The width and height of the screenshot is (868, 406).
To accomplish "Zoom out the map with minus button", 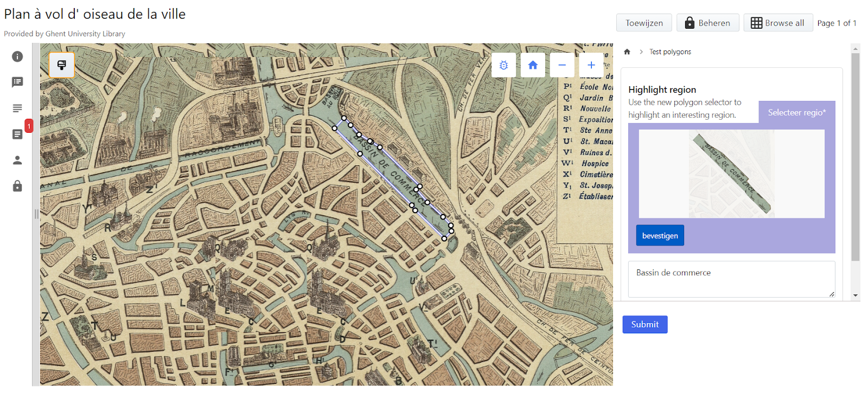I will [x=562, y=65].
